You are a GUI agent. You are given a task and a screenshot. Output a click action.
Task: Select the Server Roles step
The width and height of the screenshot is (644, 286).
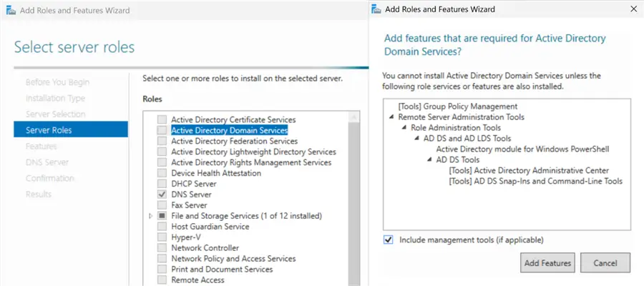[71, 130]
